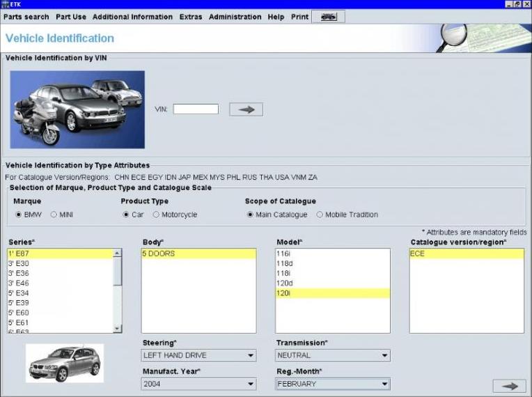Restore the ETK window size

[517, 4]
